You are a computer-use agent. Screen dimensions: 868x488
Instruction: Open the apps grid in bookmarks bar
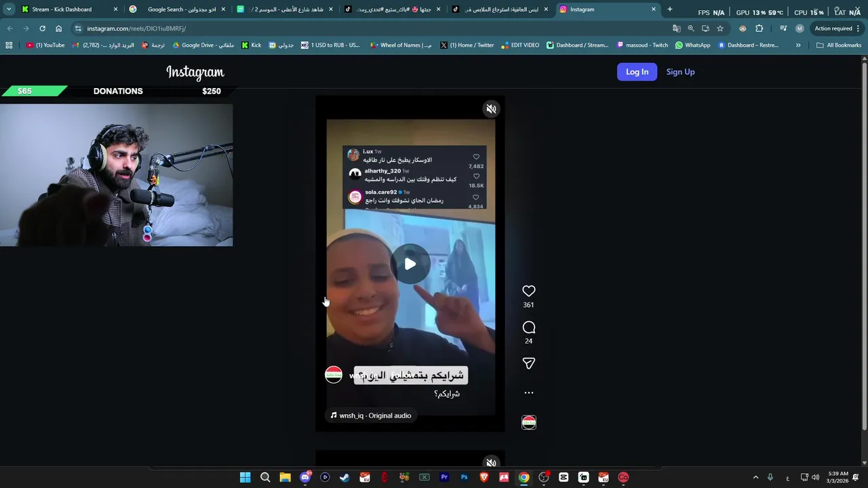9,45
